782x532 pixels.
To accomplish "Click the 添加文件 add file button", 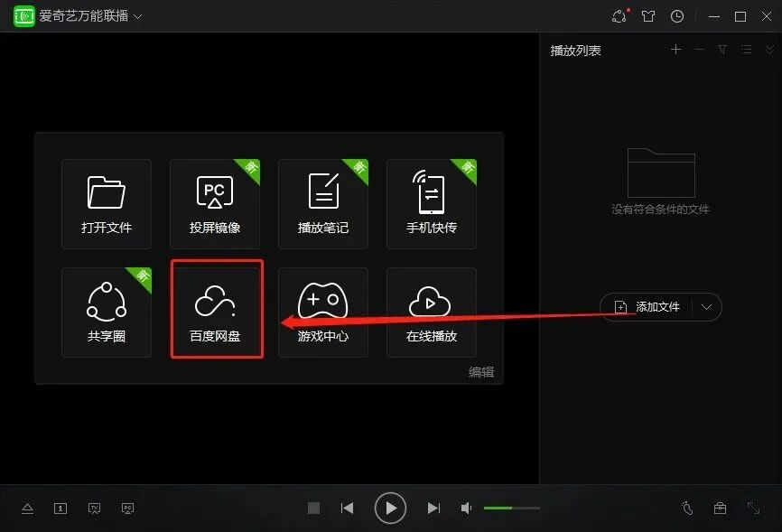I will tap(647, 307).
